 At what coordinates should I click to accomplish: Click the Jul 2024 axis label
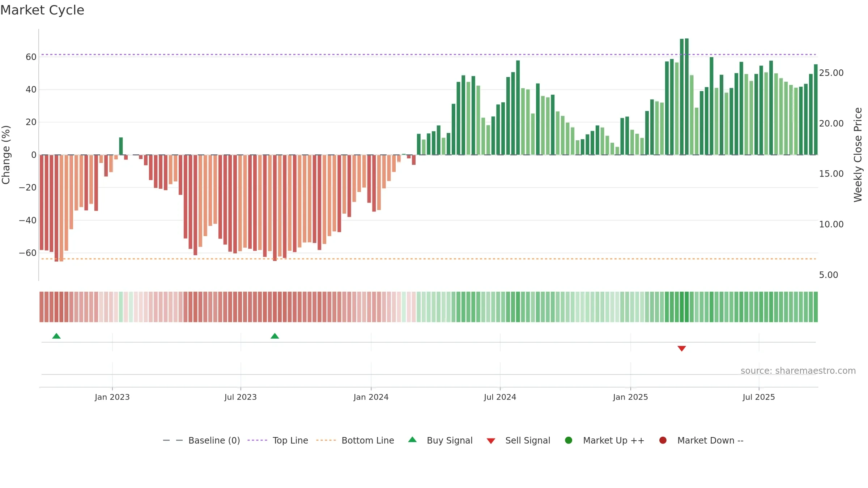(x=500, y=397)
